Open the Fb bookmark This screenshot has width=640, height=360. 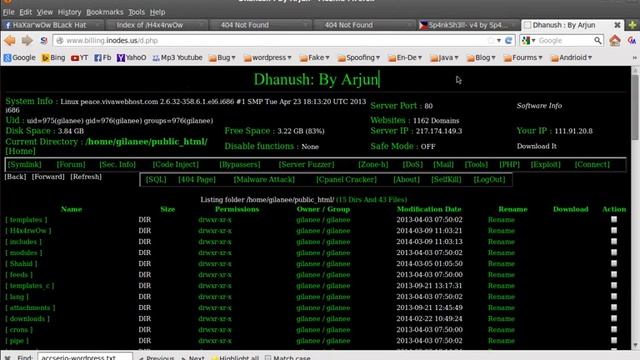pos(103,58)
